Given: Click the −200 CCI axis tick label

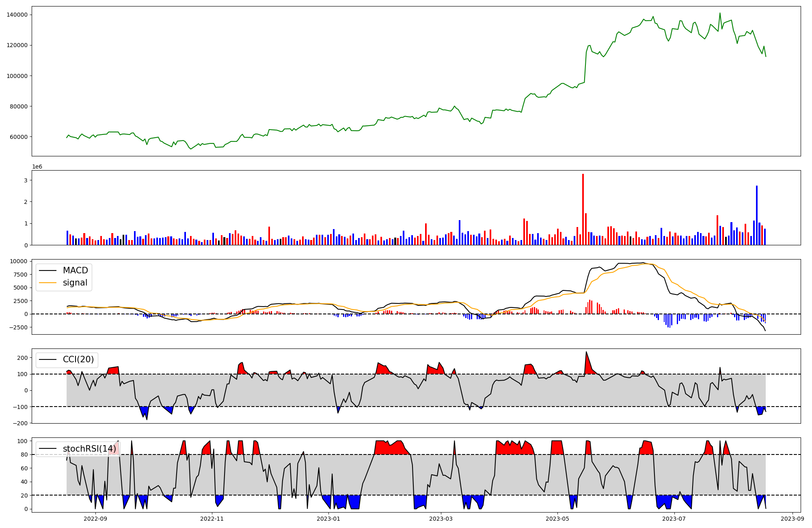Looking at the screenshot, I should click(20, 423).
